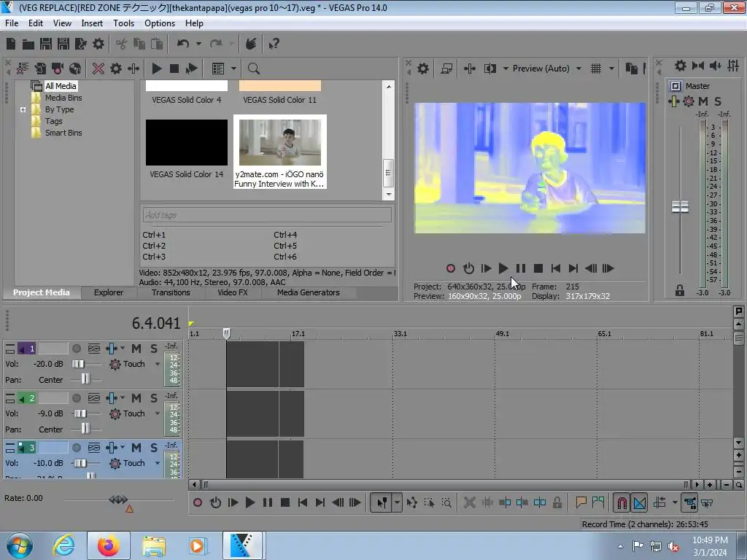Open the preview Overlays grid icon
Screen dimensions: 747x560
point(596,69)
